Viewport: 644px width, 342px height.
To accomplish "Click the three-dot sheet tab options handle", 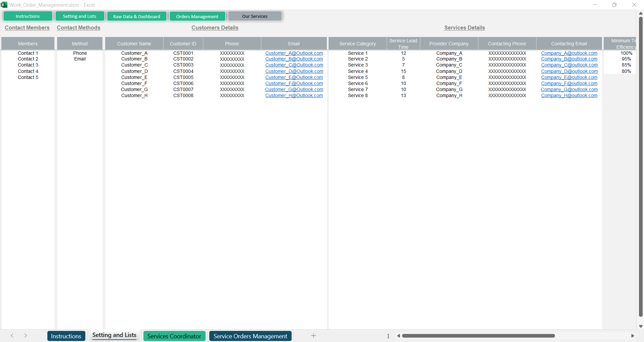I will [388, 336].
